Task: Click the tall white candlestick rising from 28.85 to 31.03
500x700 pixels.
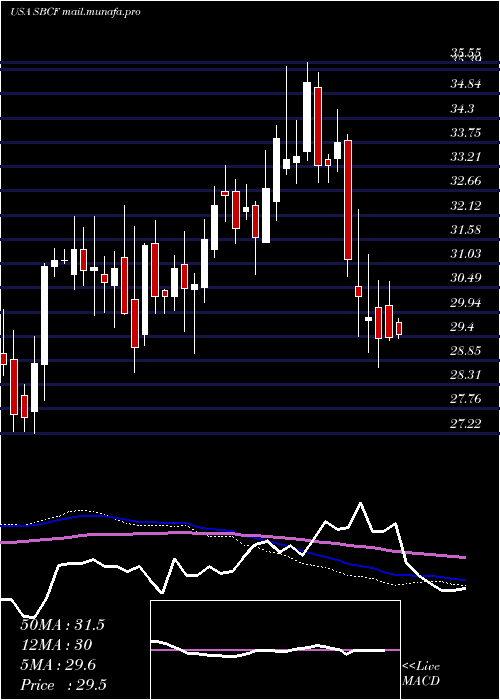Action: 44,316
